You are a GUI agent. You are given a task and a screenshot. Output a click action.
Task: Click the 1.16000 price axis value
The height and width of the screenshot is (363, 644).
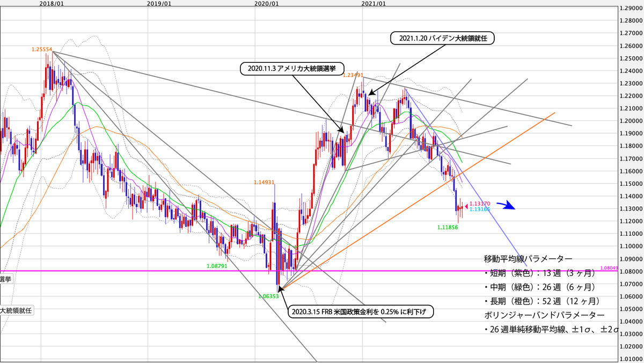pos(632,171)
